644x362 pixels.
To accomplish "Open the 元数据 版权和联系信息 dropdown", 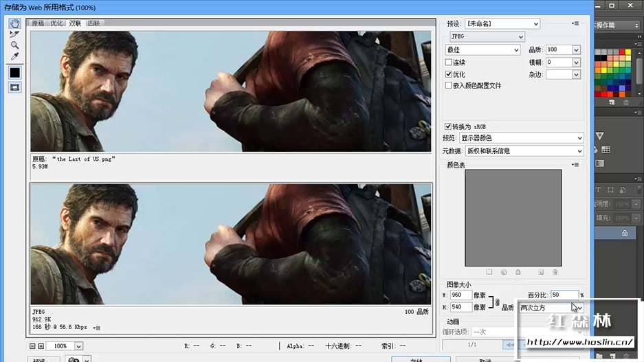I will [x=524, y=151].
